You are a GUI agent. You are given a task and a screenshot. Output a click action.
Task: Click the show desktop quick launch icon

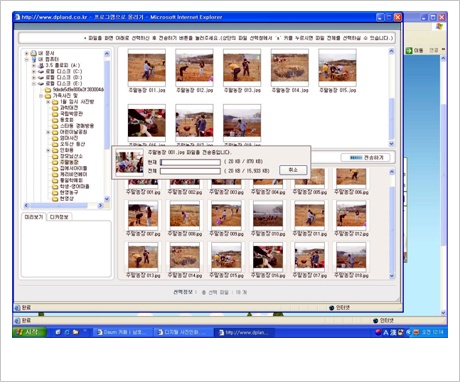pyautogui.click(x=58, y=332)
